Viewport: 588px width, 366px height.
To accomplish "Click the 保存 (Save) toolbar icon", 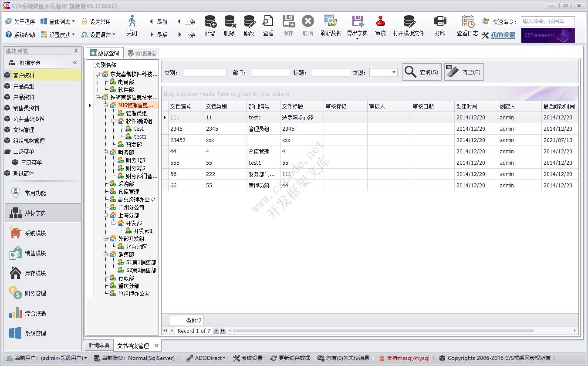I will (288, 25).
